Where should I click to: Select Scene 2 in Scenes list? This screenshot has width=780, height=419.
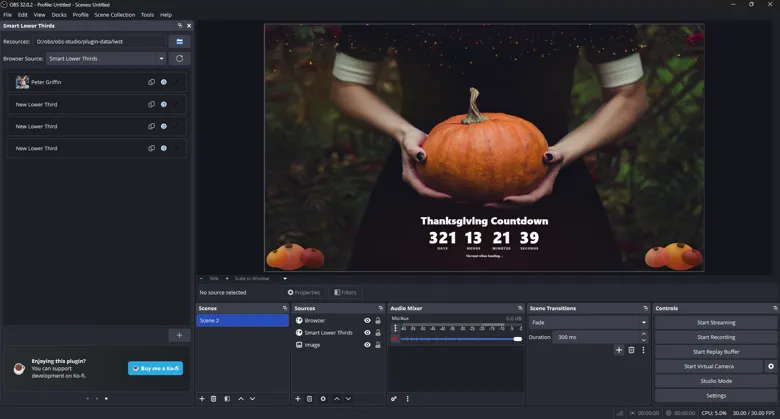coord(242,320)
